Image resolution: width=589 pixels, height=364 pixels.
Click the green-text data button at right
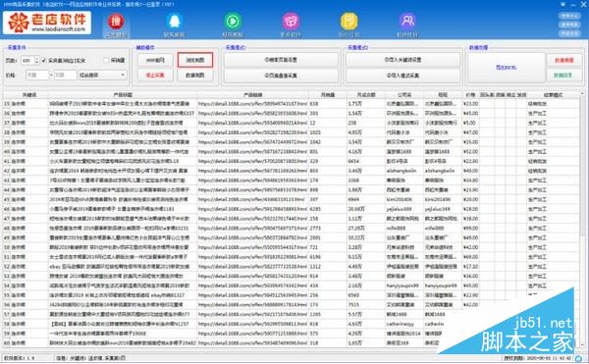tap(563, 76)
